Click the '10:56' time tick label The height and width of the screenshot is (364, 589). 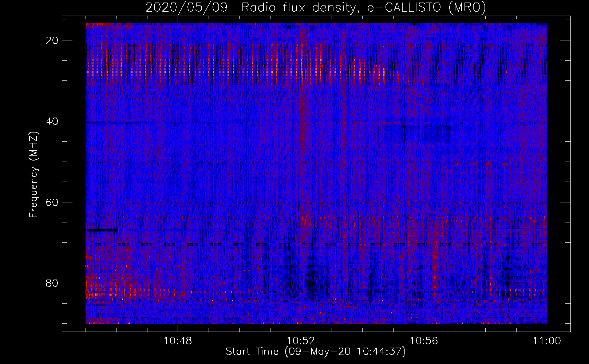coord(424,341)
